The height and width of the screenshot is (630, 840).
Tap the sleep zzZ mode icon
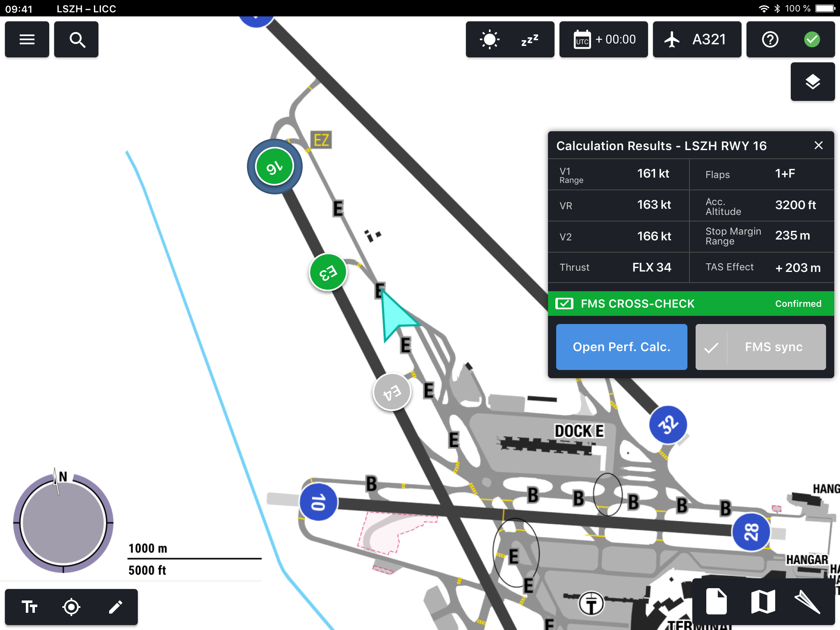point(530,40)
